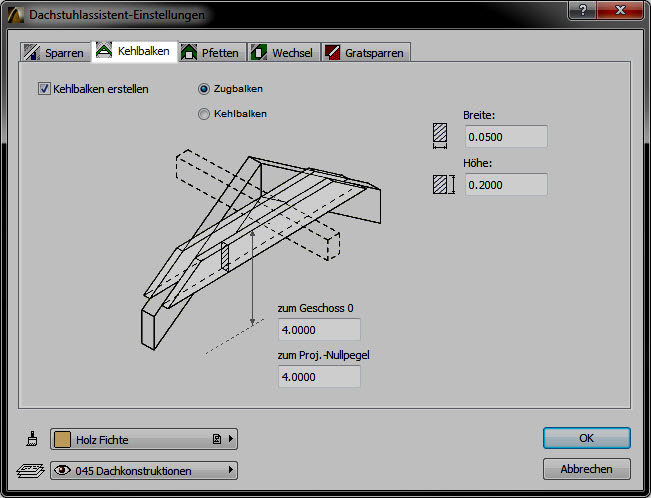This screenshot has width=651, height=498.
Task: Go to the Wechsel tab
Action: [284, 52]
